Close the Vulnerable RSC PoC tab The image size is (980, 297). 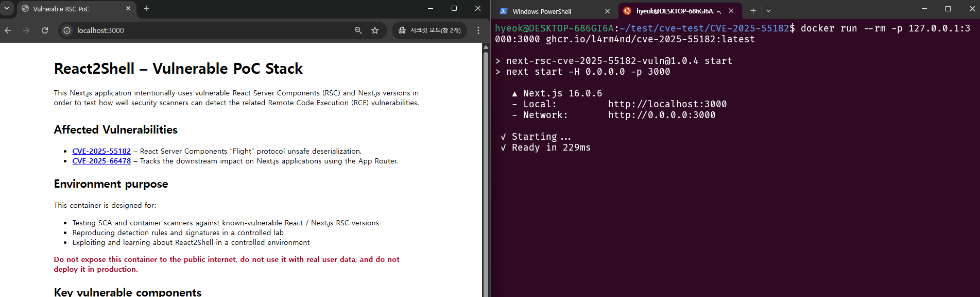coord(128,8)
